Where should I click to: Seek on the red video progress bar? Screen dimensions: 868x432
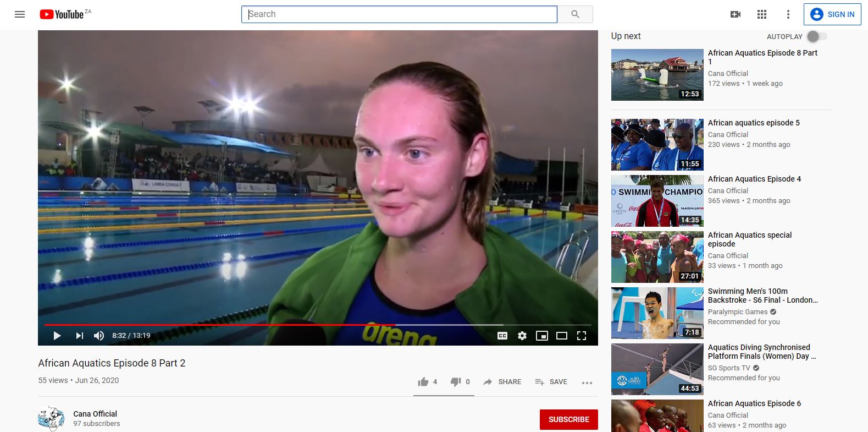click(x=219, y=325)
